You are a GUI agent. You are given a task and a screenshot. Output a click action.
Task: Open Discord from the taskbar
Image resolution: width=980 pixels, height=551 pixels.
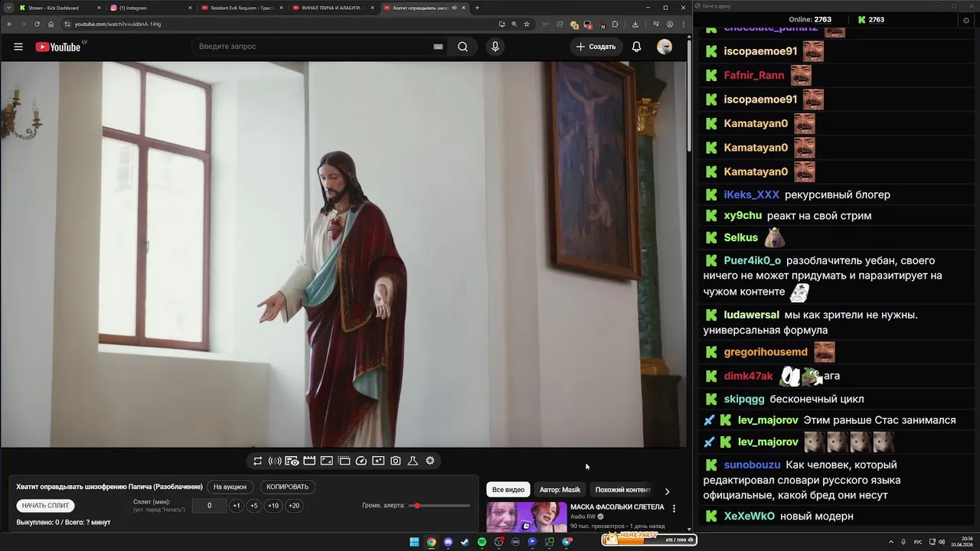pos(448,542)
